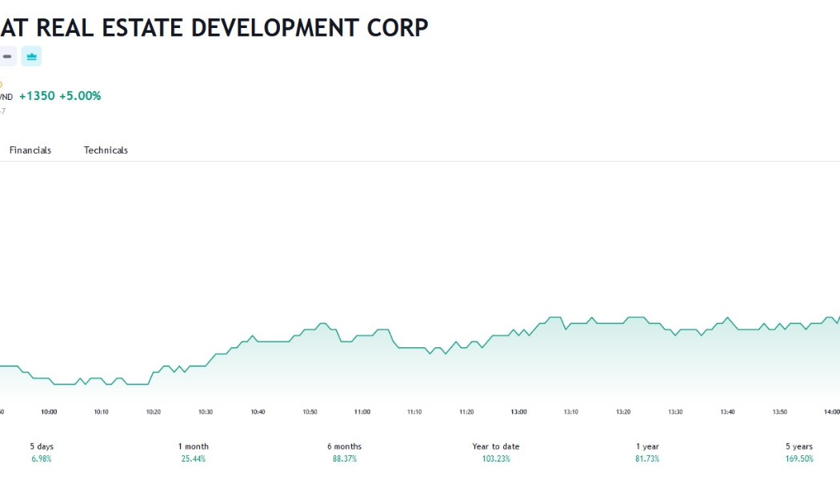Click the 13:30 time axis label

point(675,412)
